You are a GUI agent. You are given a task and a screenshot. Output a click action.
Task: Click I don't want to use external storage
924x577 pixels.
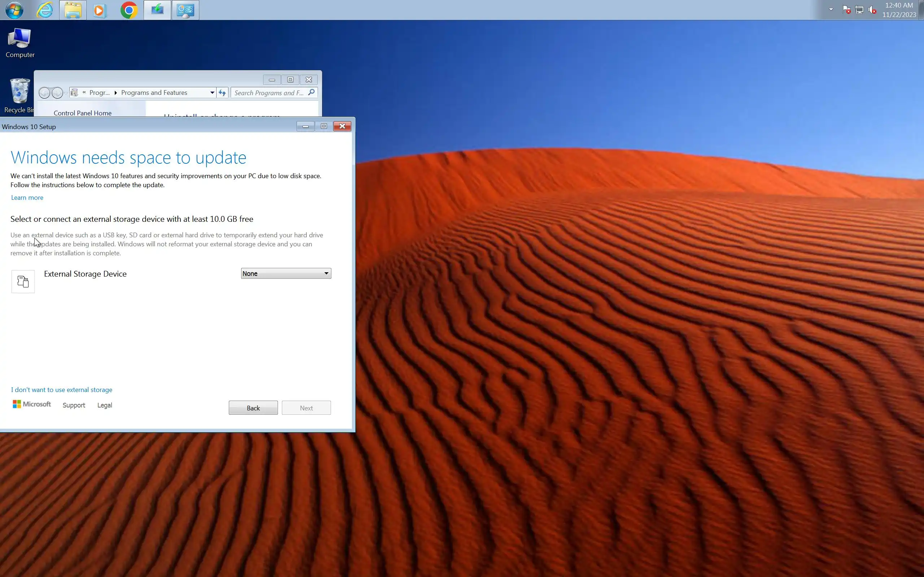[x=61, y=389]
